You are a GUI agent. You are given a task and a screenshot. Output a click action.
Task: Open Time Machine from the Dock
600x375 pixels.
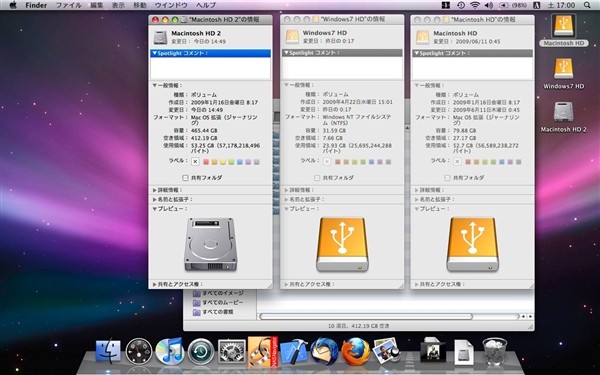coord(201,351)
